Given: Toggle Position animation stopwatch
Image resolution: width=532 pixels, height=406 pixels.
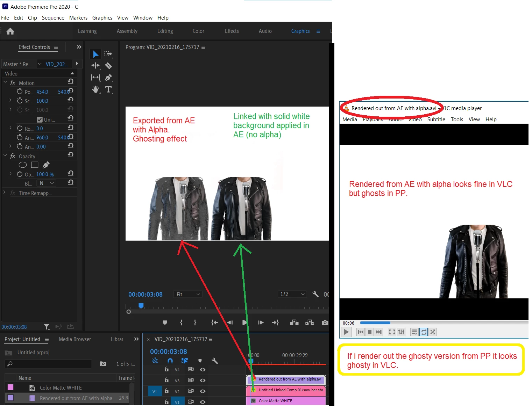Looking at the screenshot, I should (x=20, y=91).
